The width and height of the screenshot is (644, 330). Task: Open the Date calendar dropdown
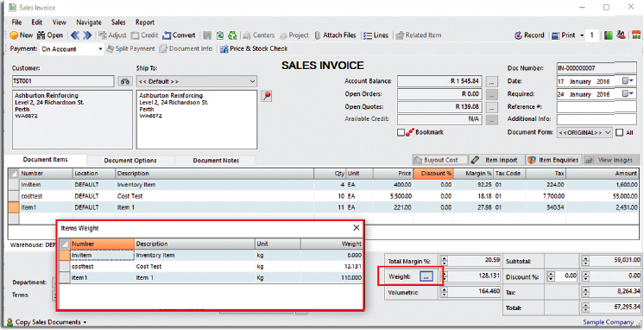[x=628, y=81]
